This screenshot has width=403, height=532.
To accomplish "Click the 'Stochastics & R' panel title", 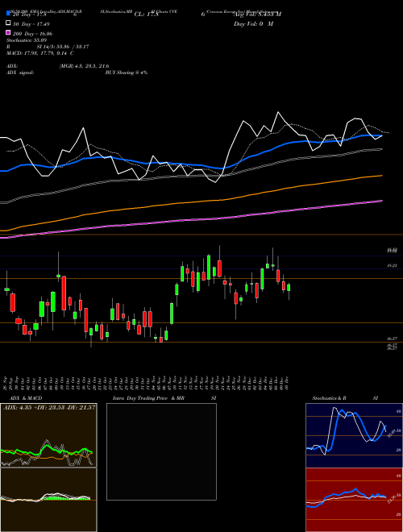I will pos(330,398).
